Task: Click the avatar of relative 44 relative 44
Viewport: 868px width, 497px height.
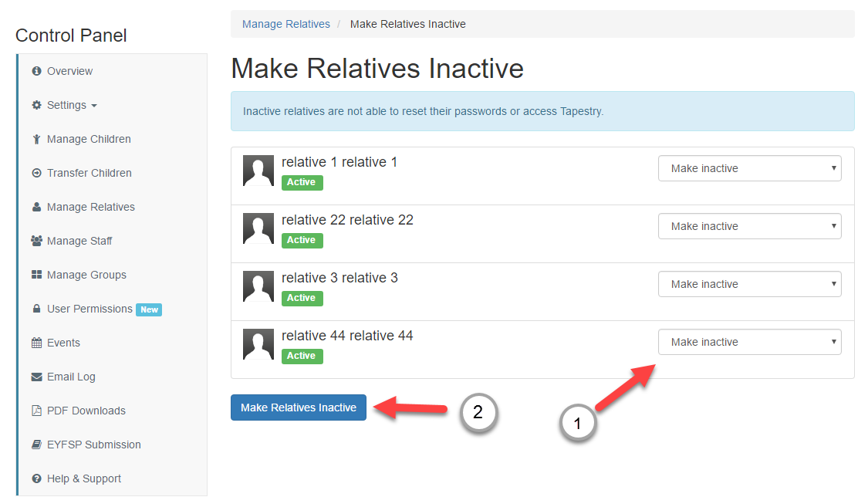Action: point(258,344)
